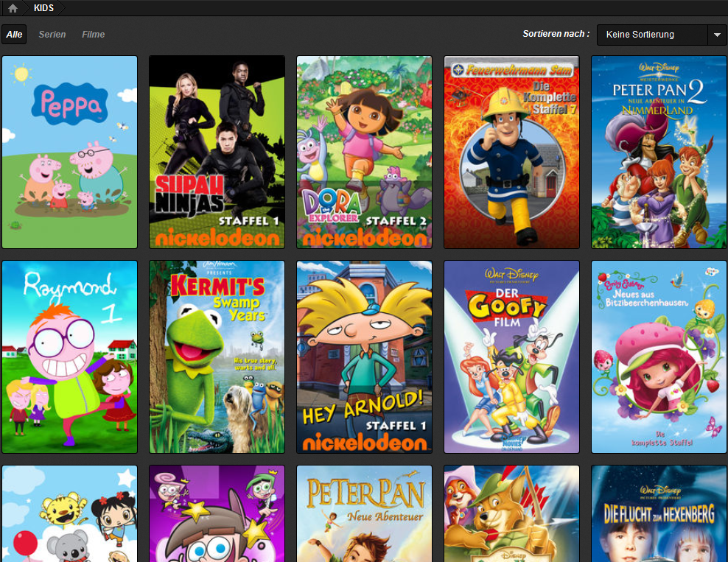Open the purple fairy cartoon cover

pyautogui.click(x=217, y=513)
